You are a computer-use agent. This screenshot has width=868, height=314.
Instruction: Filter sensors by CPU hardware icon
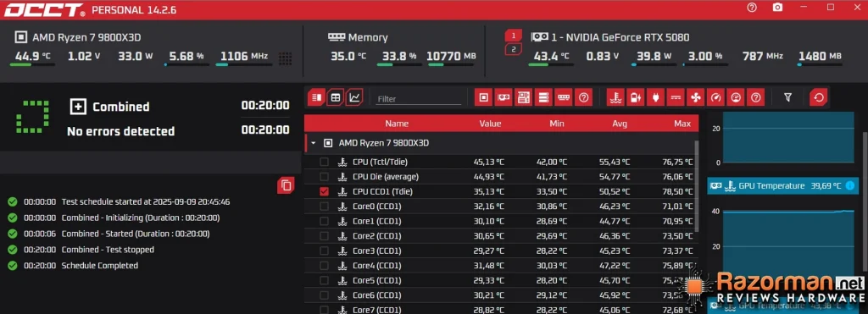coord(484,97)
